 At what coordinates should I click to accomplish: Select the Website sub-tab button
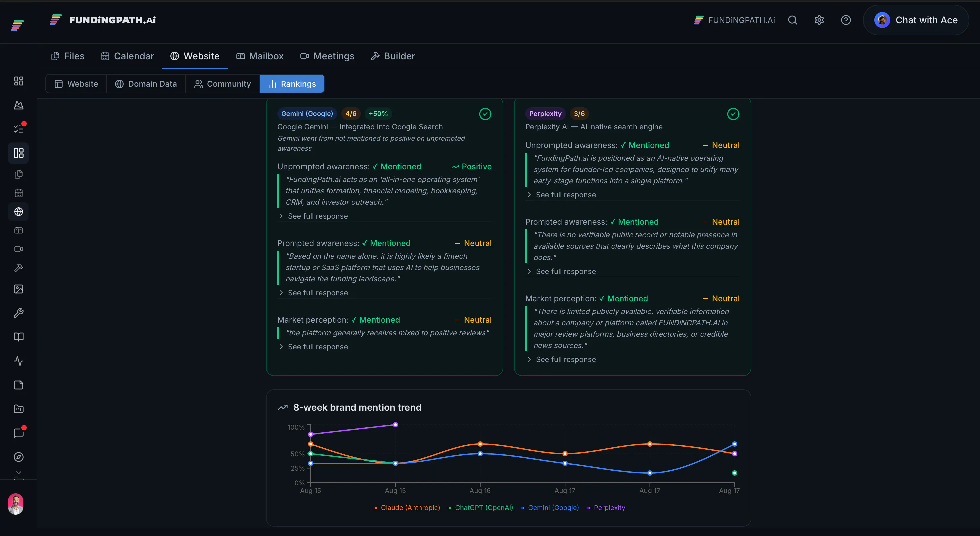click(x=76, y=84)
